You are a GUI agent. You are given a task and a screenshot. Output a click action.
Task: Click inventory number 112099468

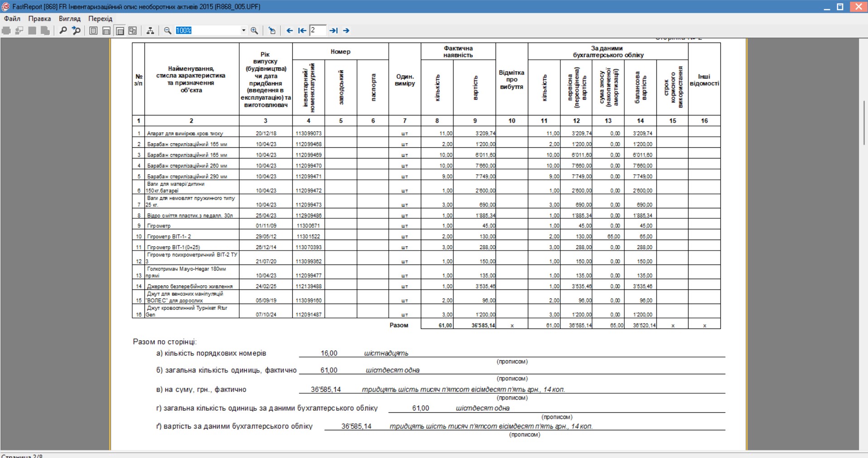[x=309, y=144]
